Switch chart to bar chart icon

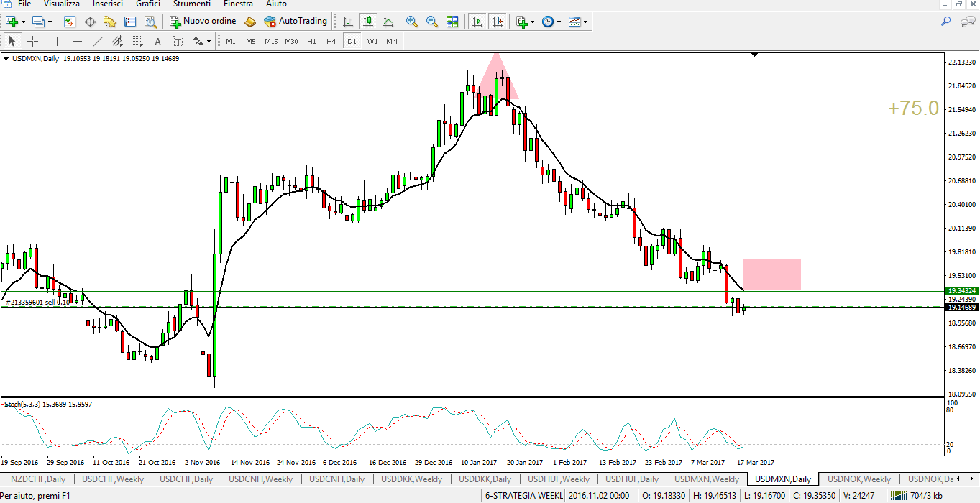click(x=348, y=22)
